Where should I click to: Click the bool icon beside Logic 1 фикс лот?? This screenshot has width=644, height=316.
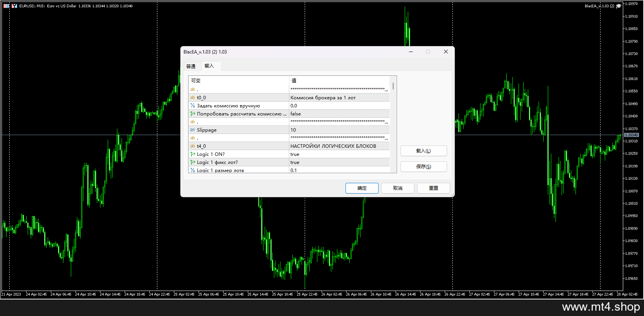point(192,162)
